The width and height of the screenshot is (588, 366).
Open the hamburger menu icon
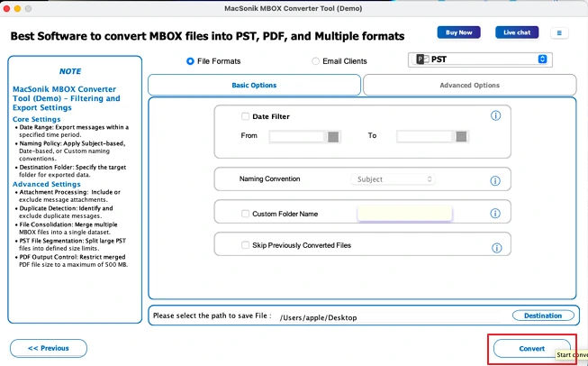[559, 33]
